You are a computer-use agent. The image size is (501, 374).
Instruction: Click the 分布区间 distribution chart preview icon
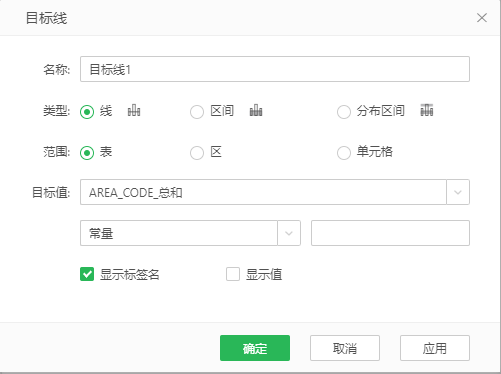point(427,110)
